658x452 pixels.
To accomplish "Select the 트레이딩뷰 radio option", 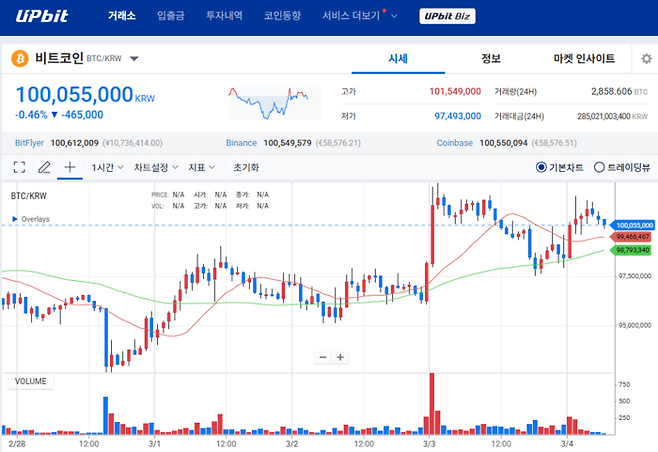I will (x=599, y=167).
